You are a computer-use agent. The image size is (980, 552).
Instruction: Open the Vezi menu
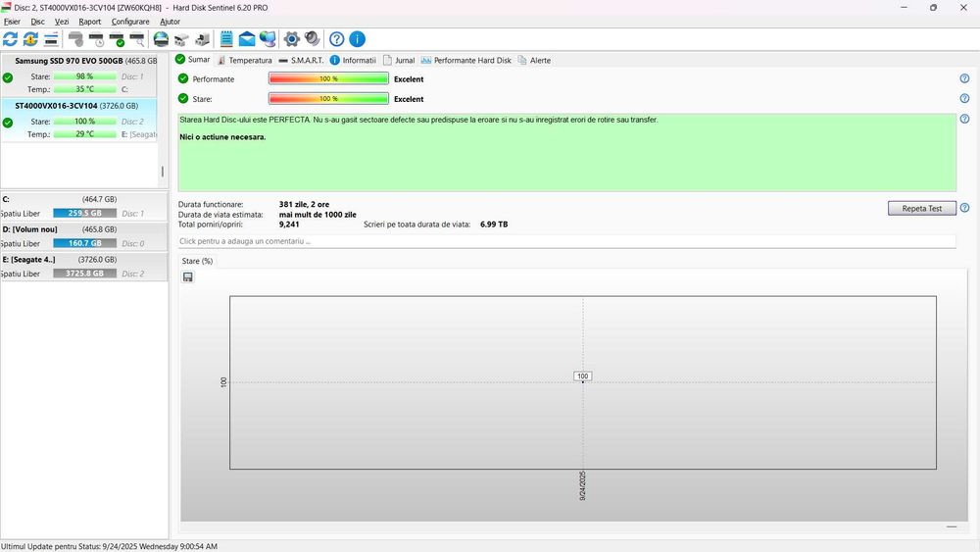[x=61, y=22]
